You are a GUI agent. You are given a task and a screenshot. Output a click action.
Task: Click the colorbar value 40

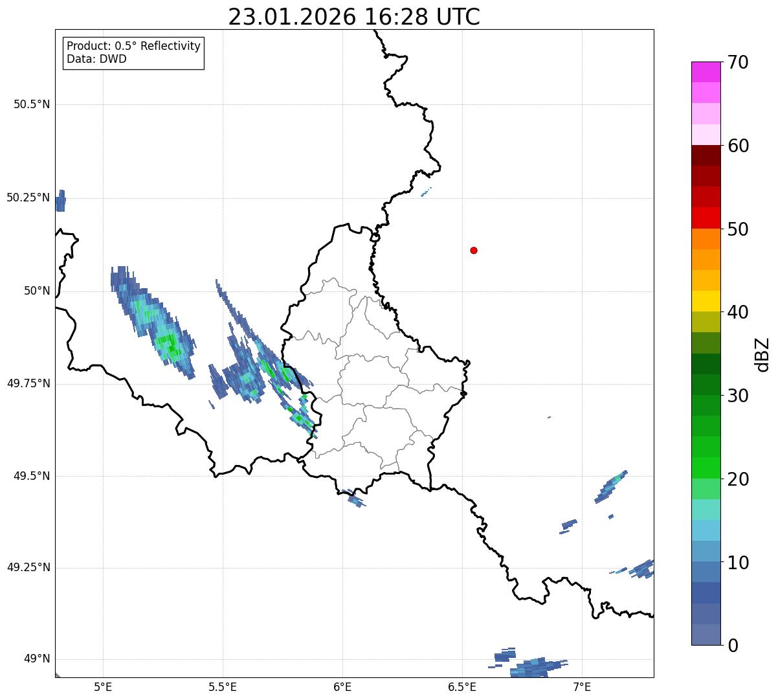coord(739,312)
